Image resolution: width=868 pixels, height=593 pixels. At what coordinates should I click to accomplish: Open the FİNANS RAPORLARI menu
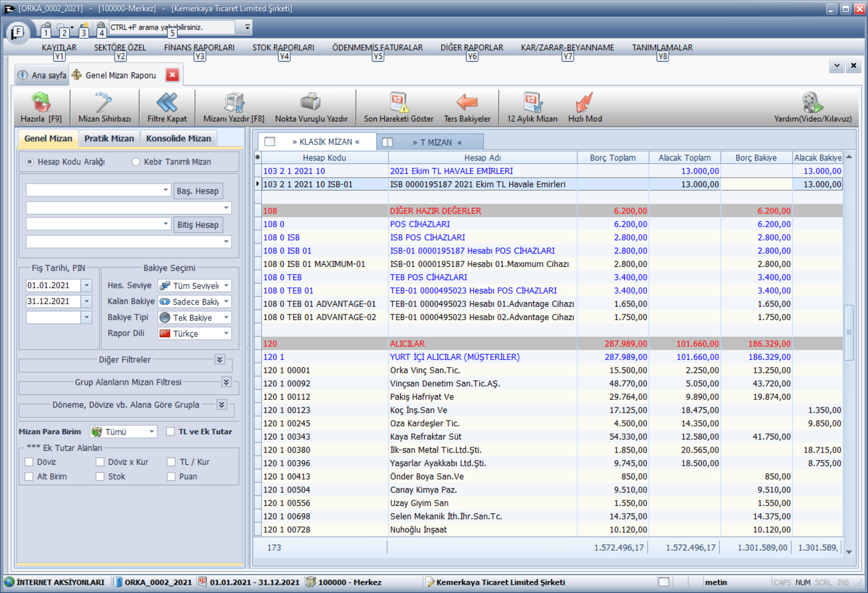[x=199, y=47]
